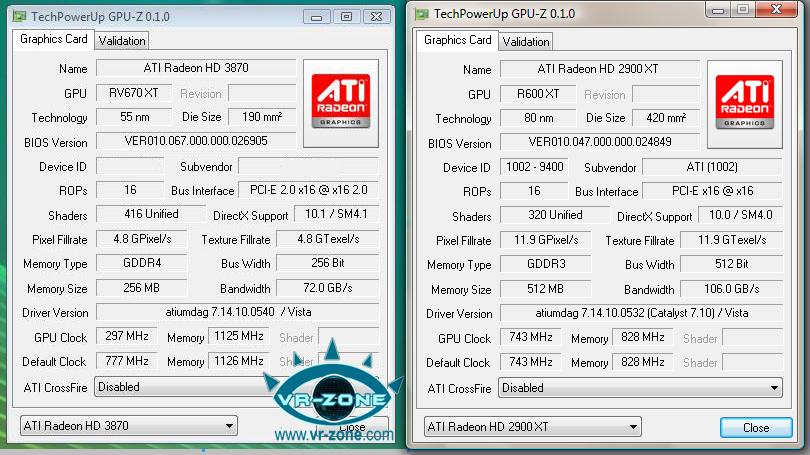Select Graphics Card tab in HD 2900 XT window
The width and height of the screenshot is (810, 455).
pos(458,40)
